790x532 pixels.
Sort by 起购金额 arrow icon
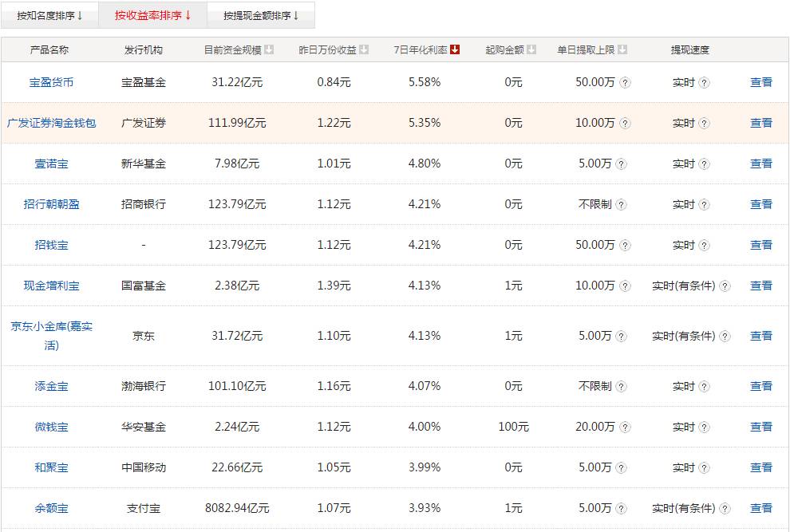click(x=531, y=49)
